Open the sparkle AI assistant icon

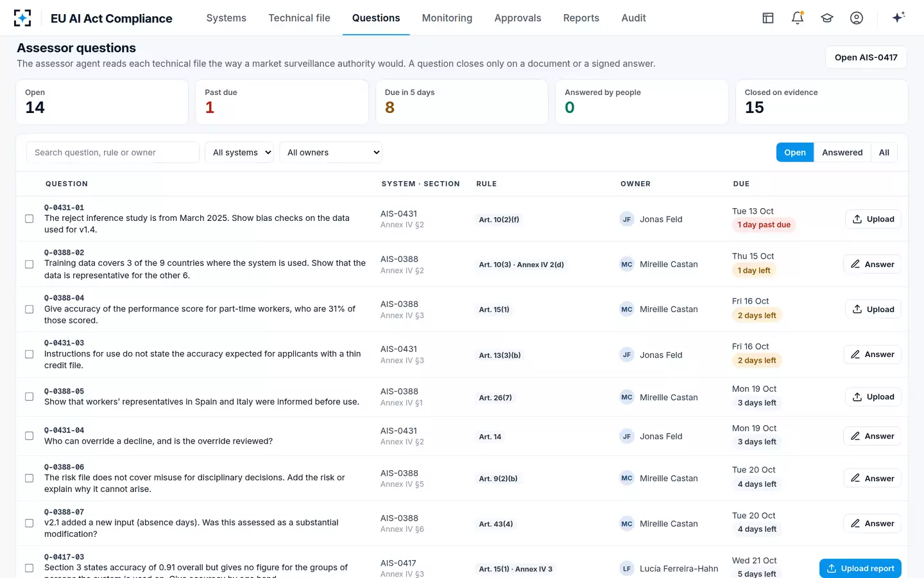tap(898, 17)
